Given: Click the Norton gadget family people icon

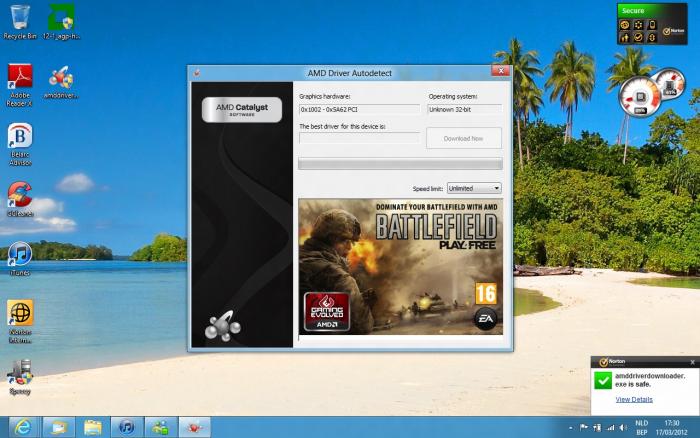Looking at the screenshot, I should (x=625, y=38).
